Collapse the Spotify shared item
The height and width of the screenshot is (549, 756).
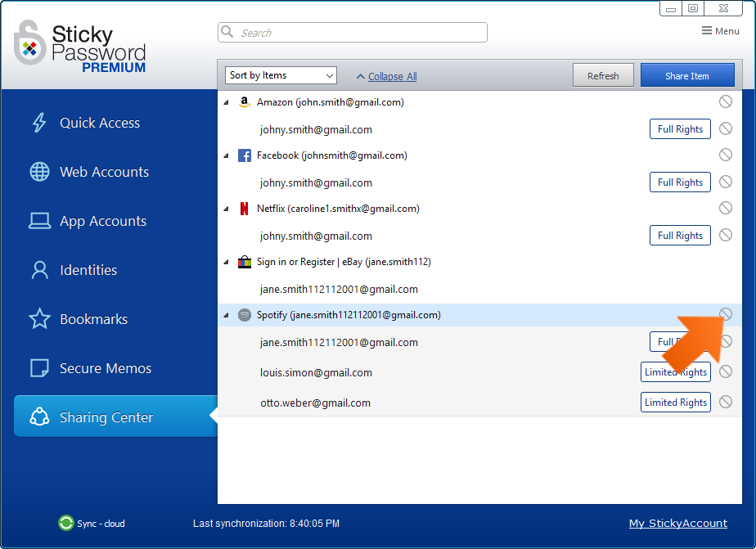click(x=226, y=315)
